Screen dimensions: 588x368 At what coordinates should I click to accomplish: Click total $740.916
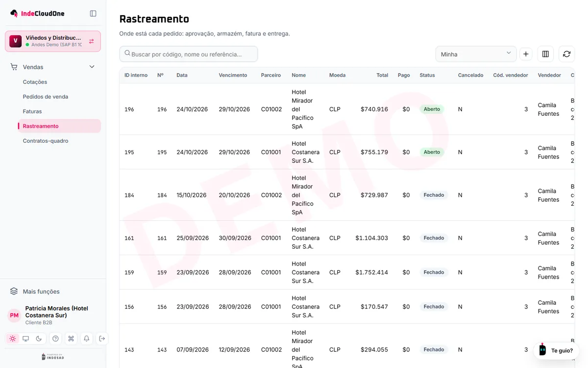click(374, 109)
